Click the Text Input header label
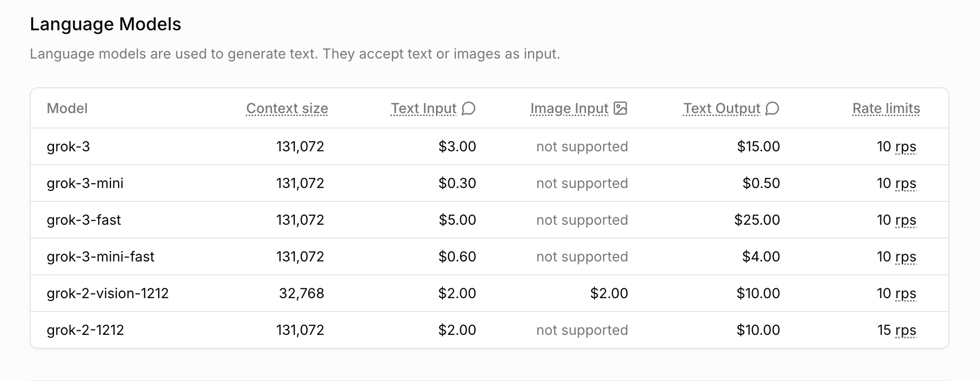 click(x=424, y=108)
